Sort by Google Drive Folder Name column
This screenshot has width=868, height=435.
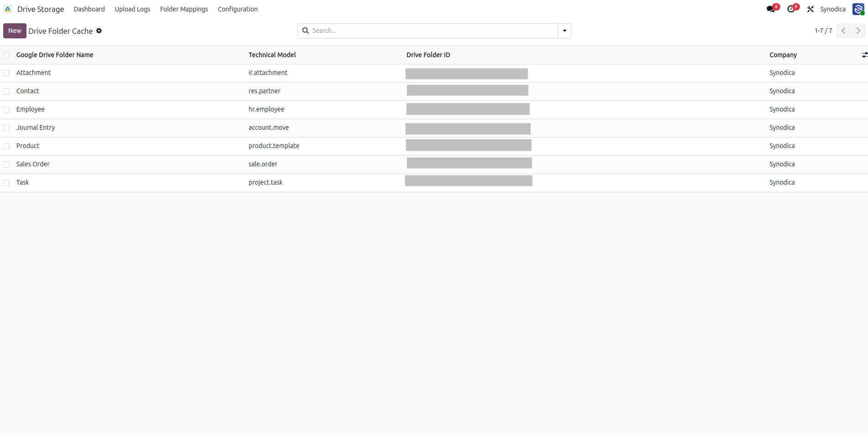55,55
